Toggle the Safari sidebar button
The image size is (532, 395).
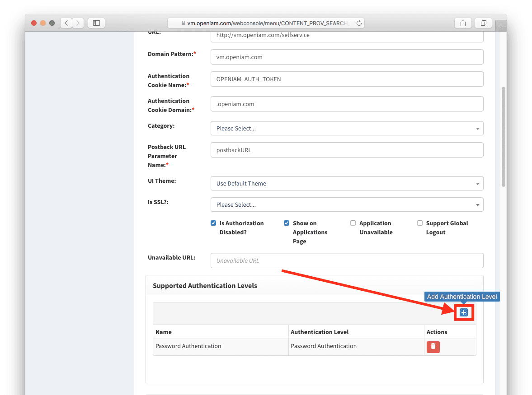tap(96, 23)
